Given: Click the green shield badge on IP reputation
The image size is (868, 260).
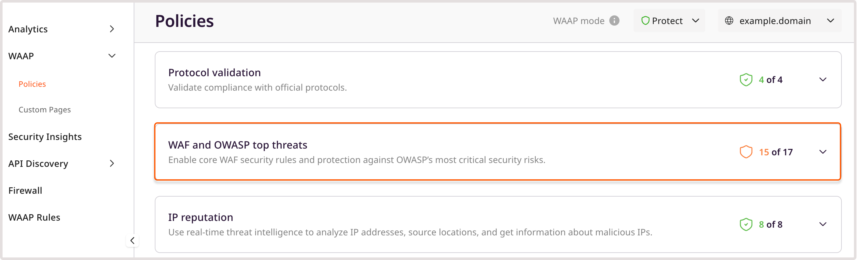Looking at the screenshot, I should [x=746, y=224].
